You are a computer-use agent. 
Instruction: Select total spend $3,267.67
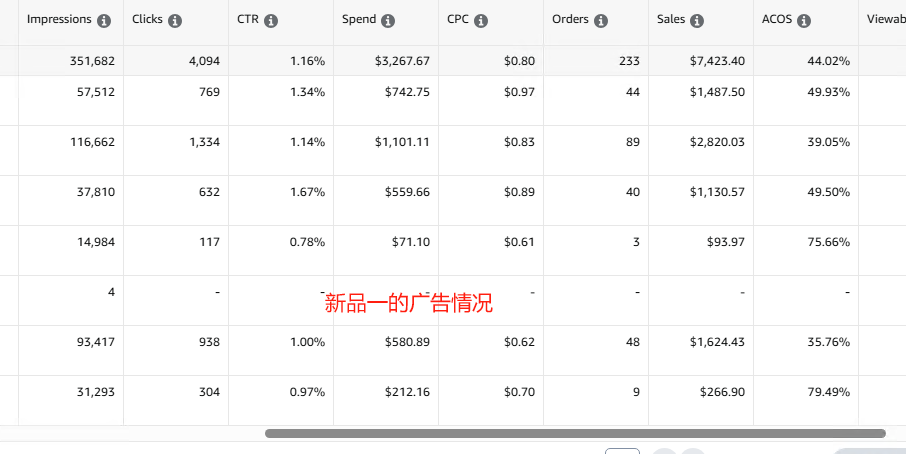click(402, 61)
